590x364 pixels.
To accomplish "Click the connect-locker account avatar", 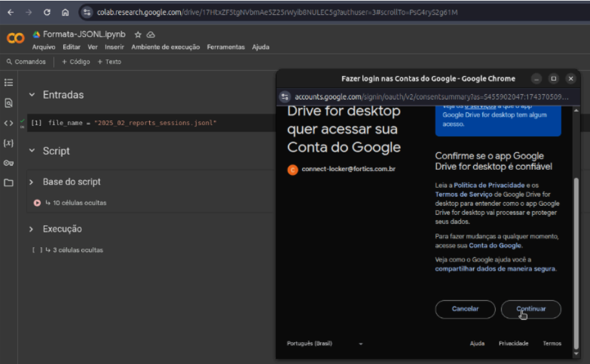I will [293, 170].
